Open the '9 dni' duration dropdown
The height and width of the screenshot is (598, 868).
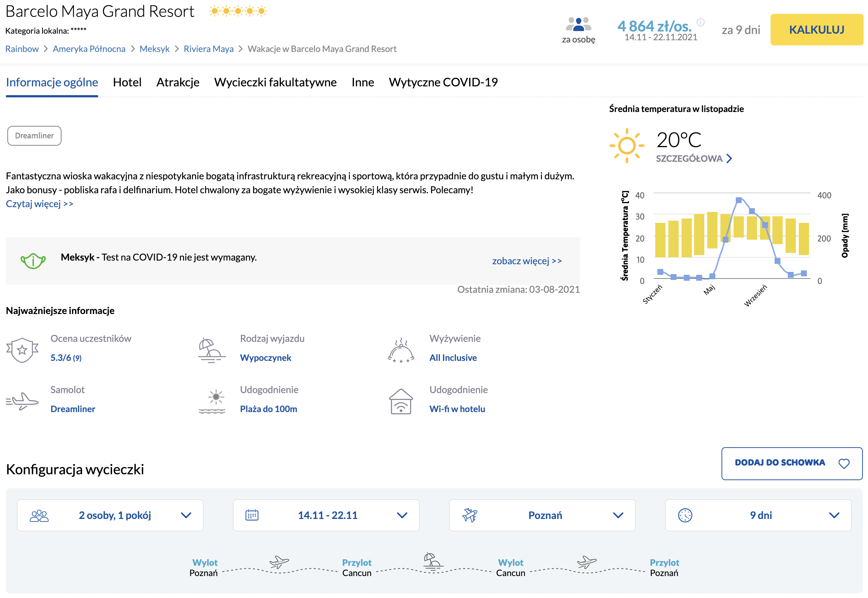758,515
